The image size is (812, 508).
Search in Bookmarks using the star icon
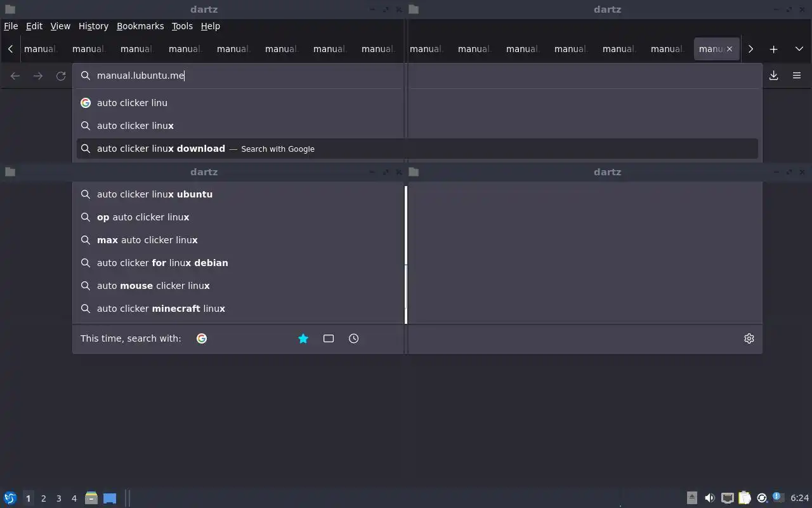coord(303,338)
